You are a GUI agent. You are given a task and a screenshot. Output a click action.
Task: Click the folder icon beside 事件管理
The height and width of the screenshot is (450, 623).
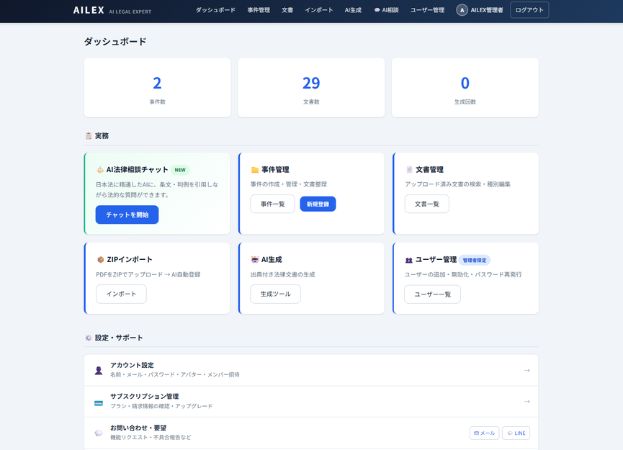255,170
